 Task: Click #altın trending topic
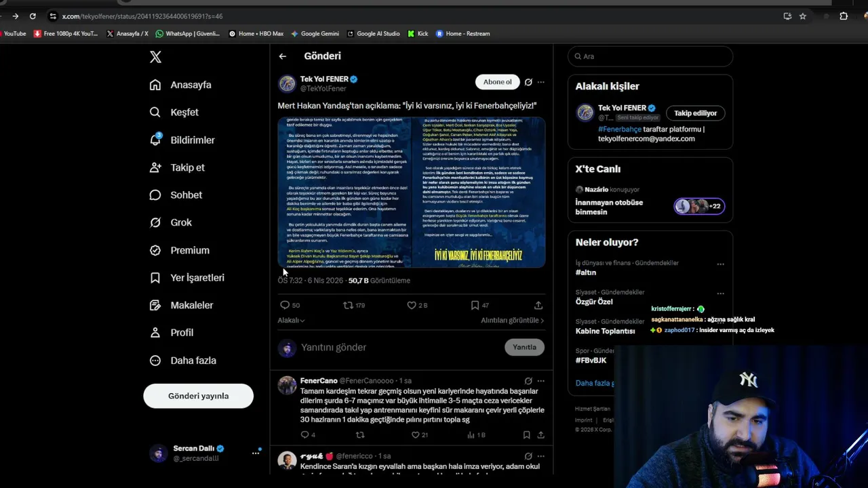point(586,272)
